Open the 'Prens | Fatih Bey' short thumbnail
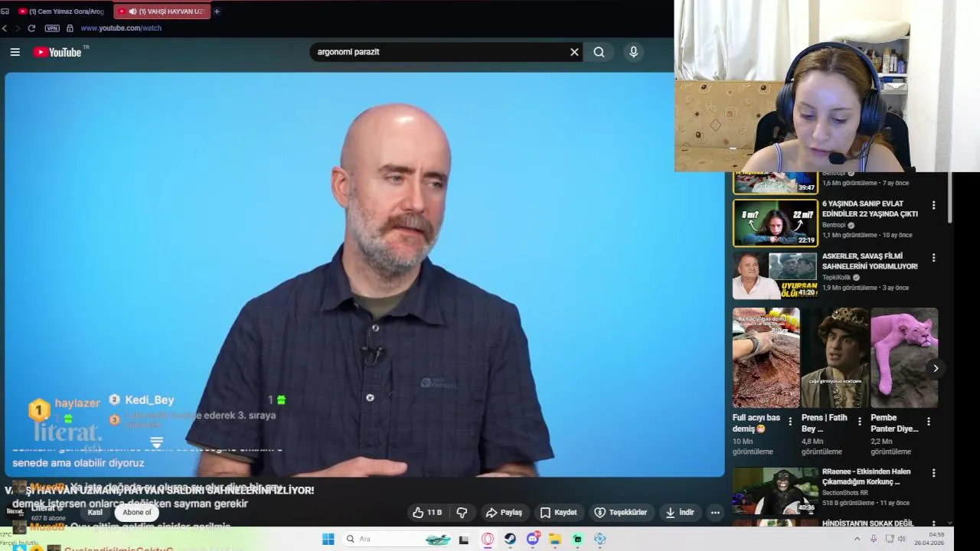The width and height of the screenshot is (980, 551). 835,357
